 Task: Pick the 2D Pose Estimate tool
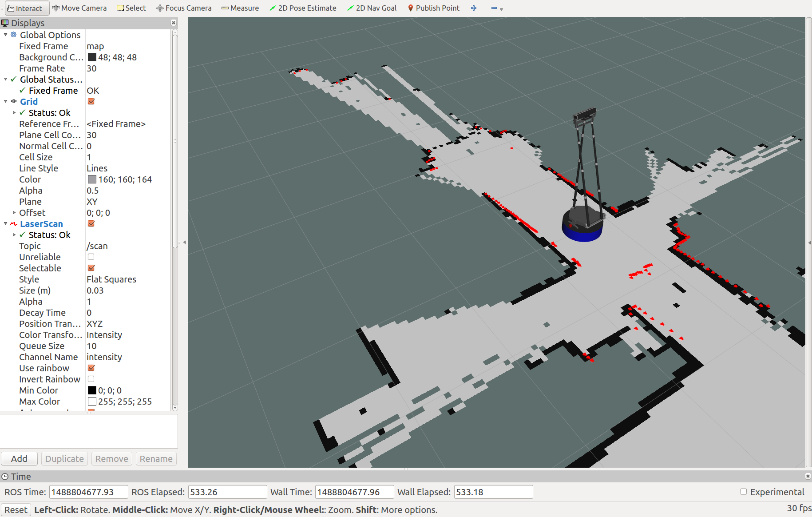303,8
